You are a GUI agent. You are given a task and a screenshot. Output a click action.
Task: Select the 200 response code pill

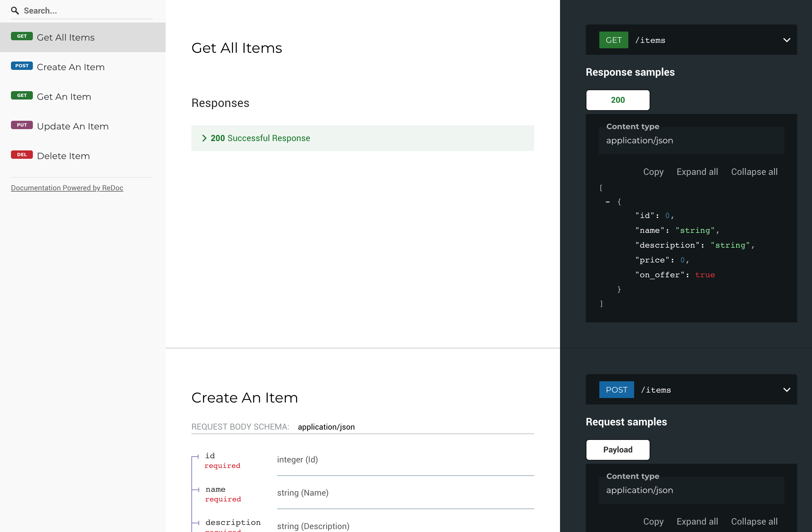617,100
